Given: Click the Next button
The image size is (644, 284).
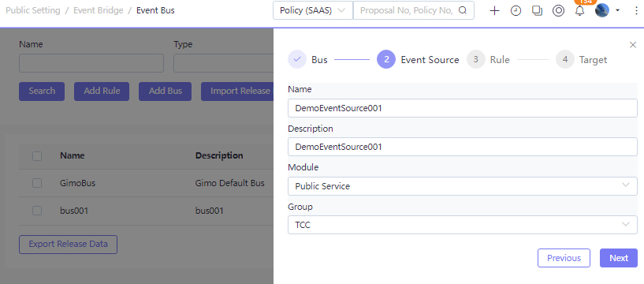Looking at the screenshot, I should click(x=619, y=258).
